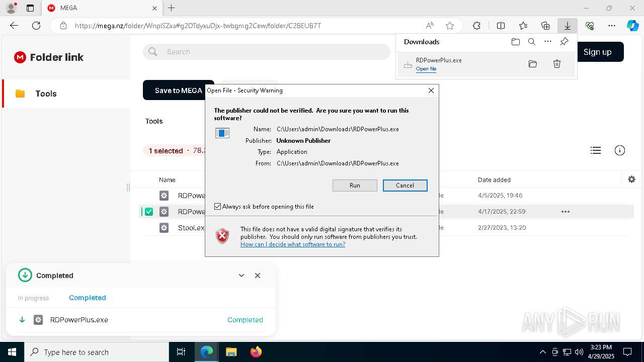
Task: Add page to favorites with star icon
Action: (x=450, y=26)
